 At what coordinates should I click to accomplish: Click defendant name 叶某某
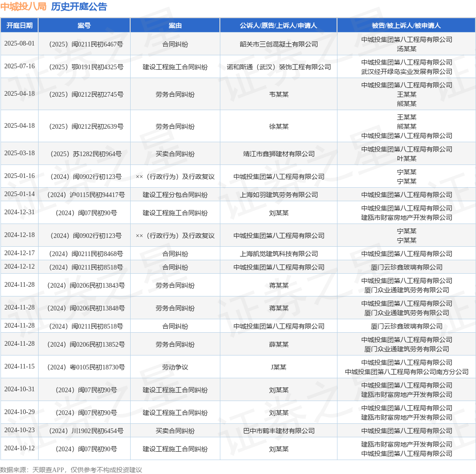pyautogui.click(x=406, y=158)
